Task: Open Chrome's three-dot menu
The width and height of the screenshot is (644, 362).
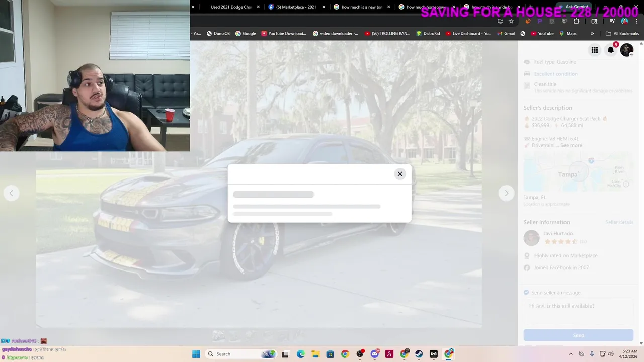Action: click(636, 21)
